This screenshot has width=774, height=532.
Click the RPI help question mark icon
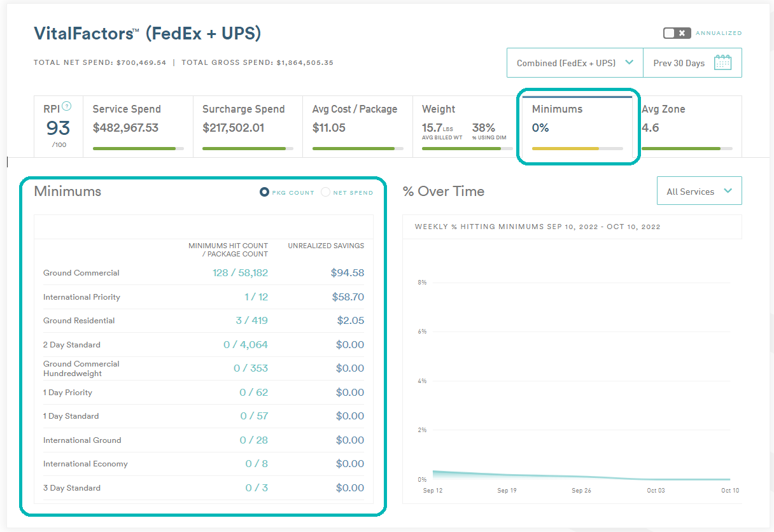(x=66, y=107)
